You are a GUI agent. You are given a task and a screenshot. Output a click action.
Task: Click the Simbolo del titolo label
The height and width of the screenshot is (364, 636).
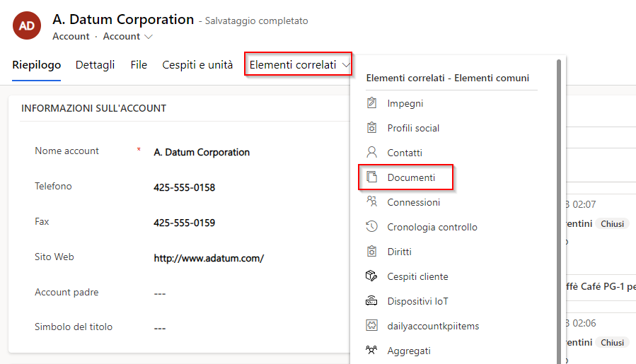[74, 327]
